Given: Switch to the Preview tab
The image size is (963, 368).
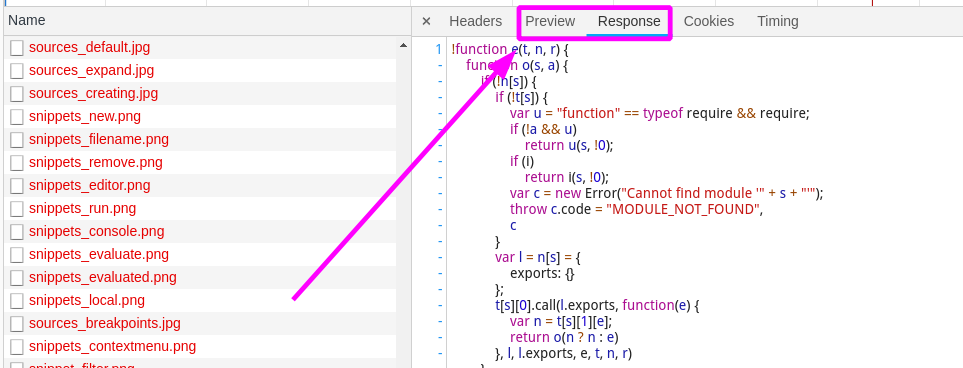Looking at the screenshot, I should click(x=550, y=22).
